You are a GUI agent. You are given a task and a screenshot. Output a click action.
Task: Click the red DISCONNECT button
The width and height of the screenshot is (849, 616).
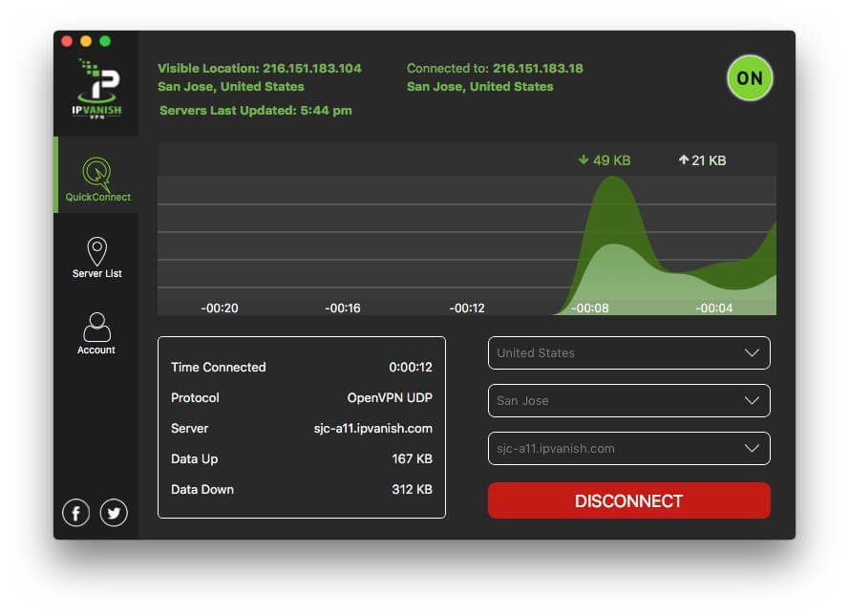(628, 500)
